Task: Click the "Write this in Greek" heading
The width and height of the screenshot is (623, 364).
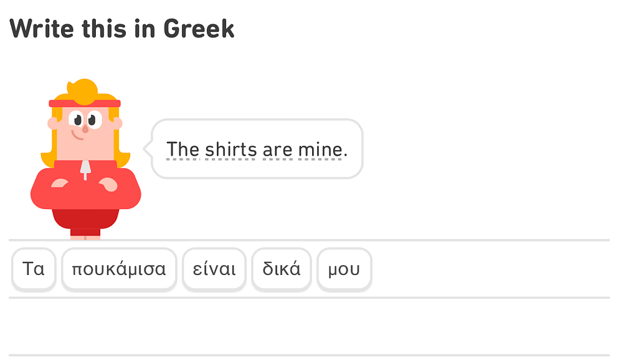Action: click(x=121, y=28)
